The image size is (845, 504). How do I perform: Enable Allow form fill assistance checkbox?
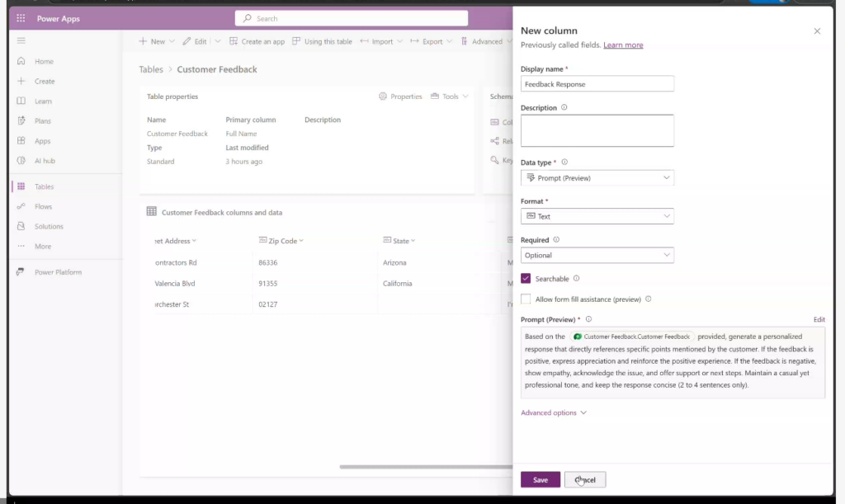526,299
